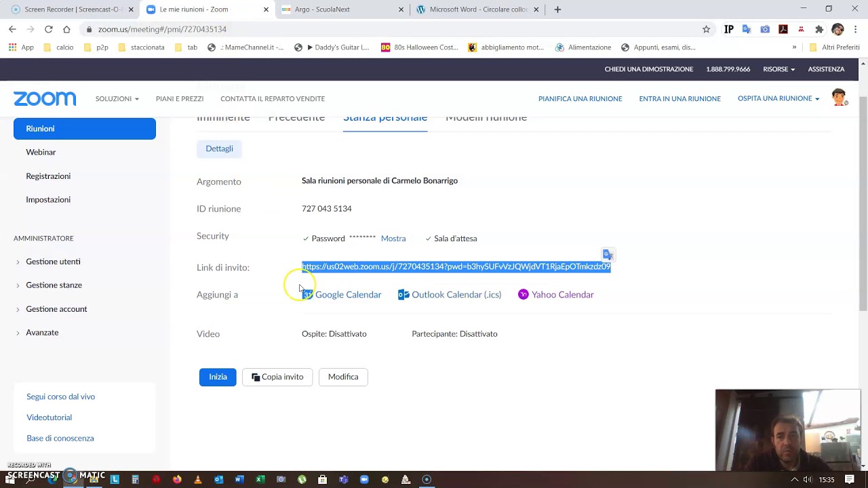The image size is (868, 488).
Task: Click Pianifica una riunione link
Action: pyautogui.click(x=580, y=99)
